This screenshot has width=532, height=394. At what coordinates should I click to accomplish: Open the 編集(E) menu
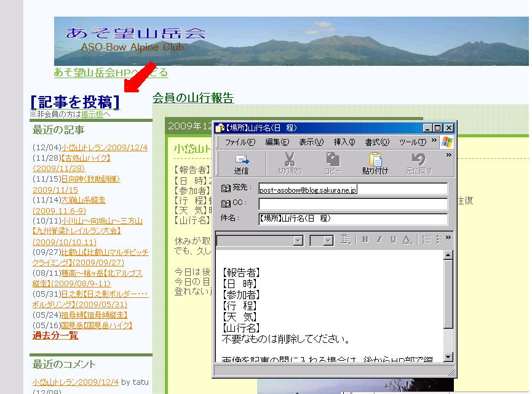tap(277, 142)
